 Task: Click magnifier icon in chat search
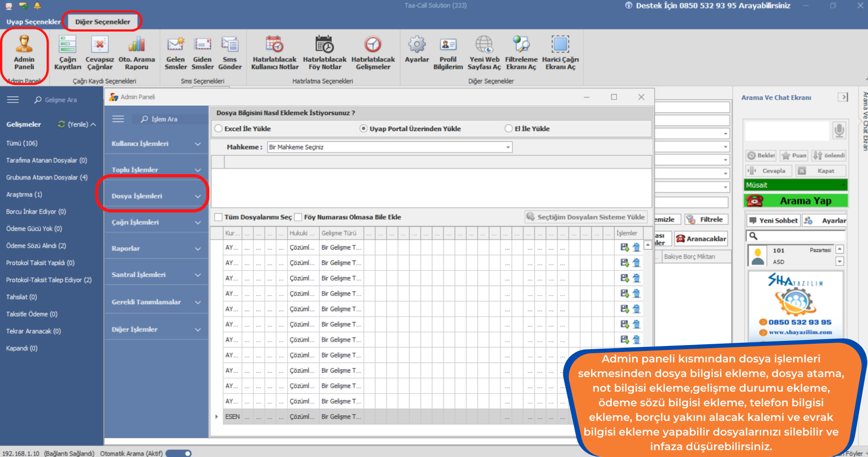click(753, 236)
